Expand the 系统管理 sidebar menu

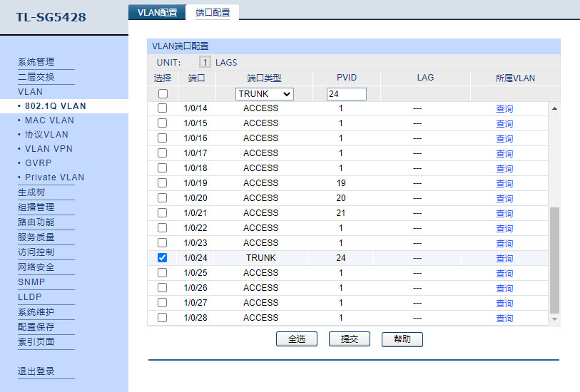click(36, 62)
